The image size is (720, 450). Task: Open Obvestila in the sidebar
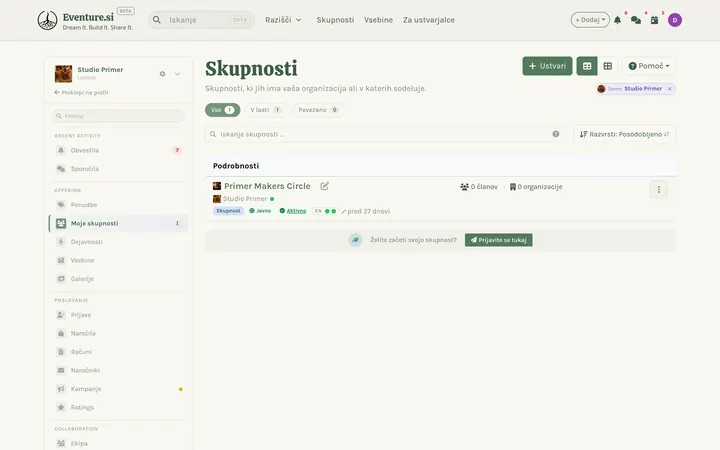tap(118, 151)
